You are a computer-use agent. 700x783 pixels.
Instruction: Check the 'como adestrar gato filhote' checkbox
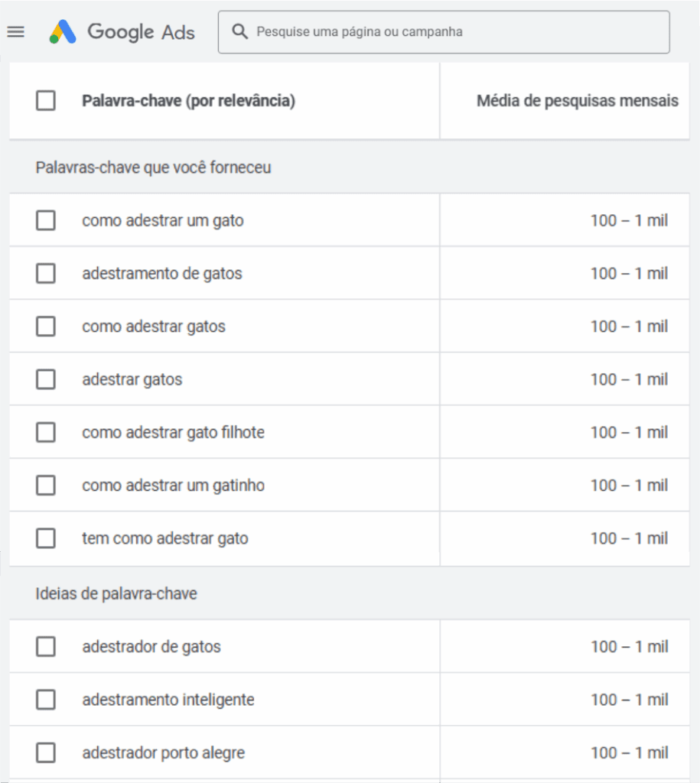click(46, 432)
